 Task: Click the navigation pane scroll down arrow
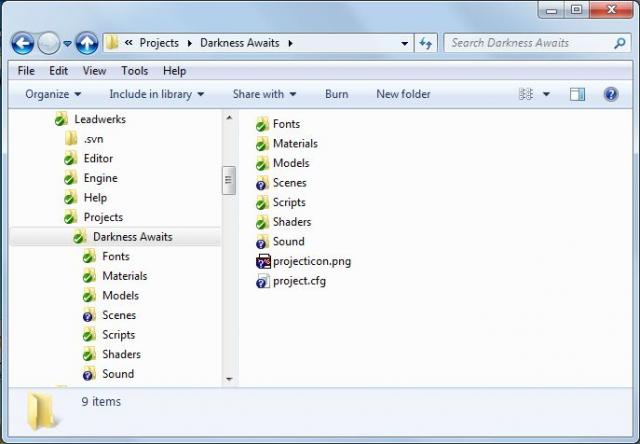pyautogui.click(x=229, y=380)
